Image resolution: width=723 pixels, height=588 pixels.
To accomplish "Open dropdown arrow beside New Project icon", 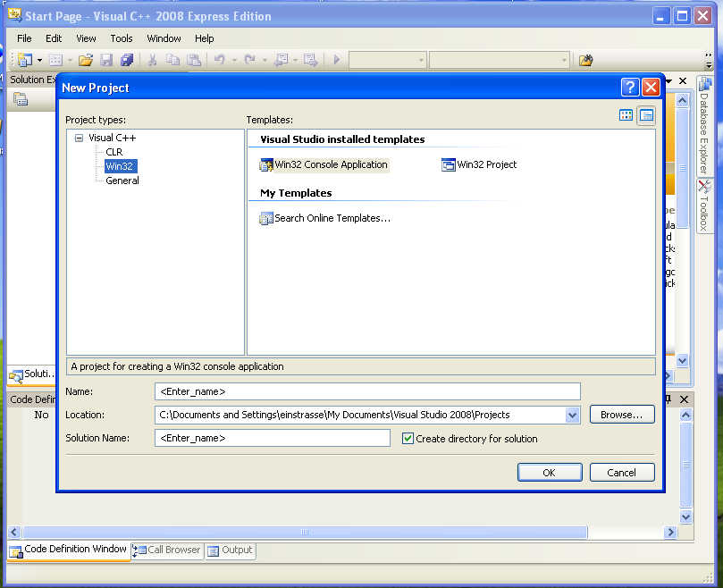I will pyautogui.click(x=39, y=61).
